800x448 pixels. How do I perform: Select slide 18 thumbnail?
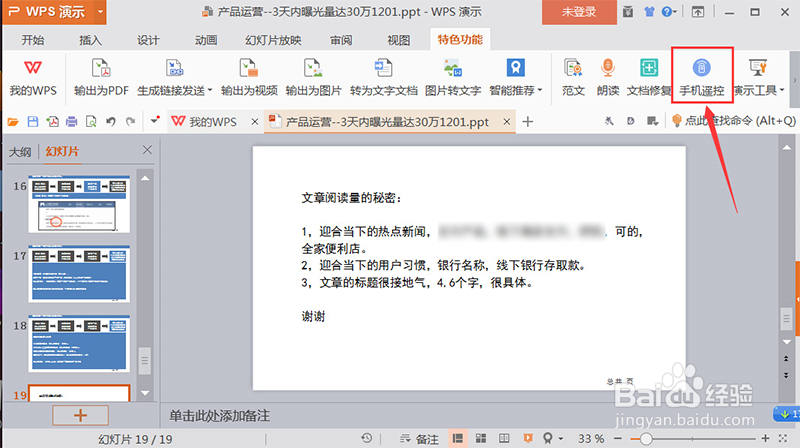(x=79, y=343)
